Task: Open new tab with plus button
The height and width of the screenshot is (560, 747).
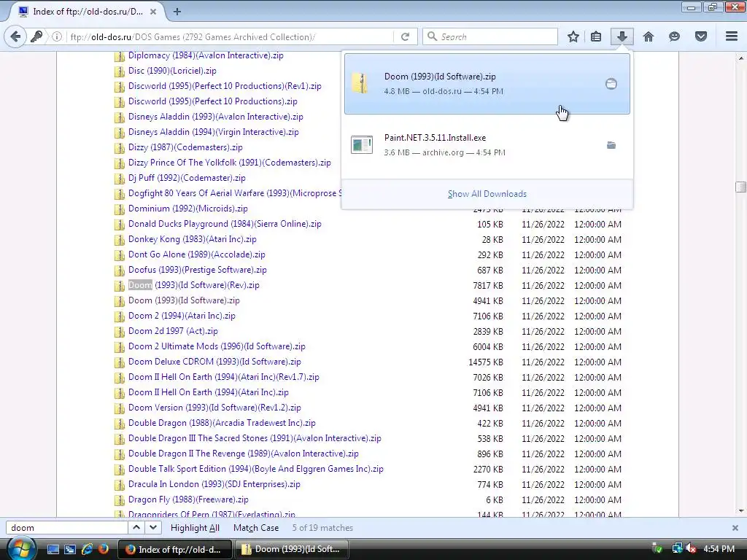Action: (177, 12)
